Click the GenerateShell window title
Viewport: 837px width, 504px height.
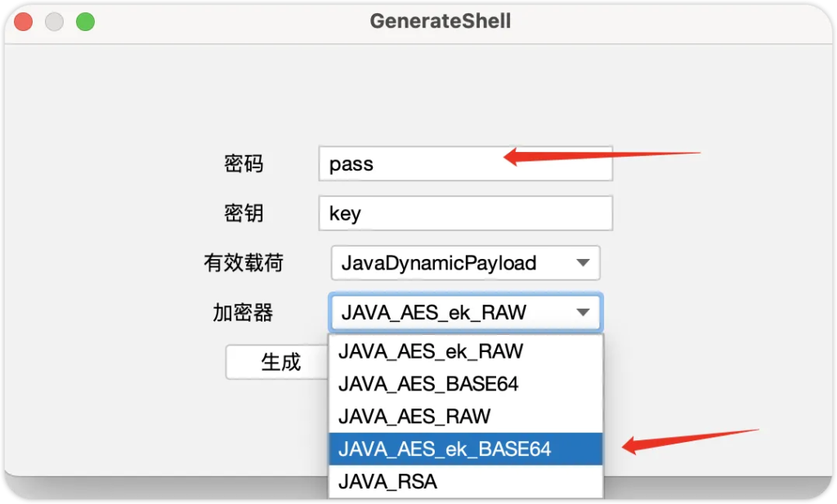pos(441,21)
